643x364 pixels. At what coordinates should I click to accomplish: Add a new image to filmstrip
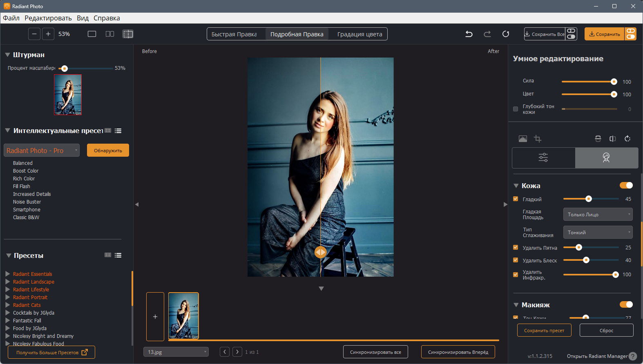[x=155, y=317]
